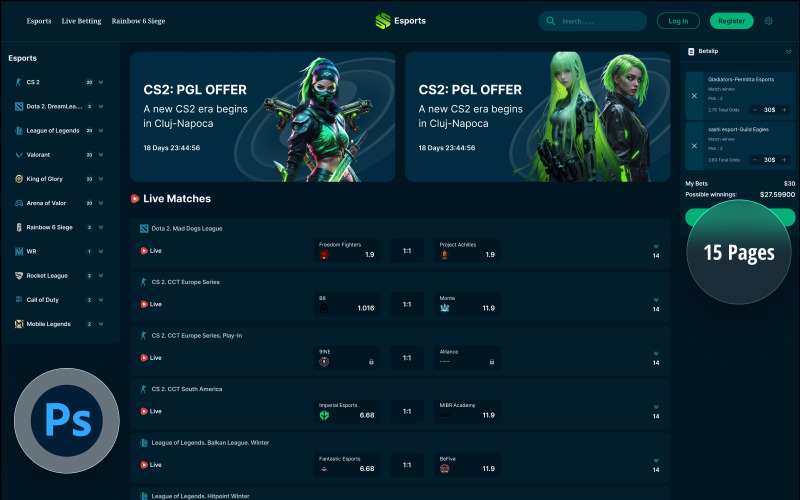Click the Dota 2 icon on Mad Dogs League row
Image resolution: width=800 pixels, height=500 pixels.
(x=144, y=229)
